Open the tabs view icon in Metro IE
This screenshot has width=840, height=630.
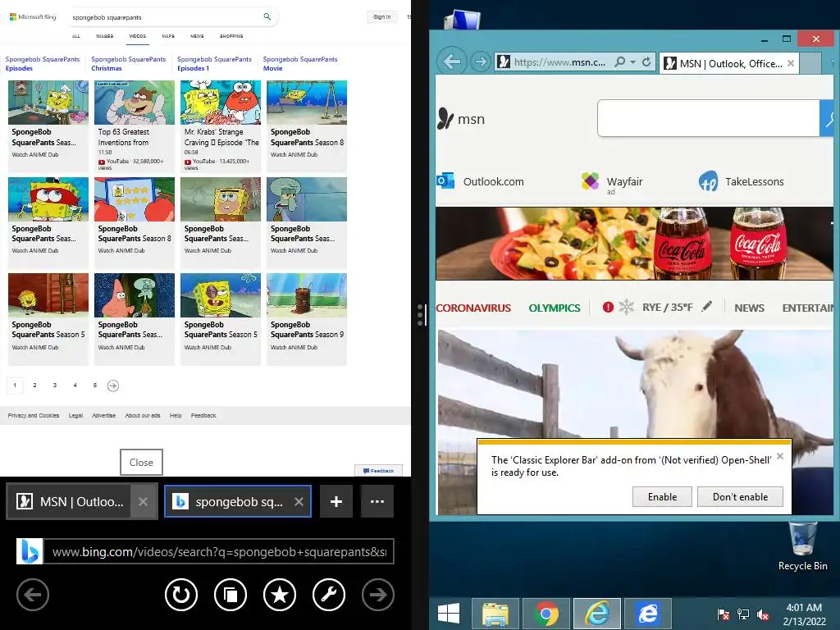pyautogui.click(x=231, y=595)
